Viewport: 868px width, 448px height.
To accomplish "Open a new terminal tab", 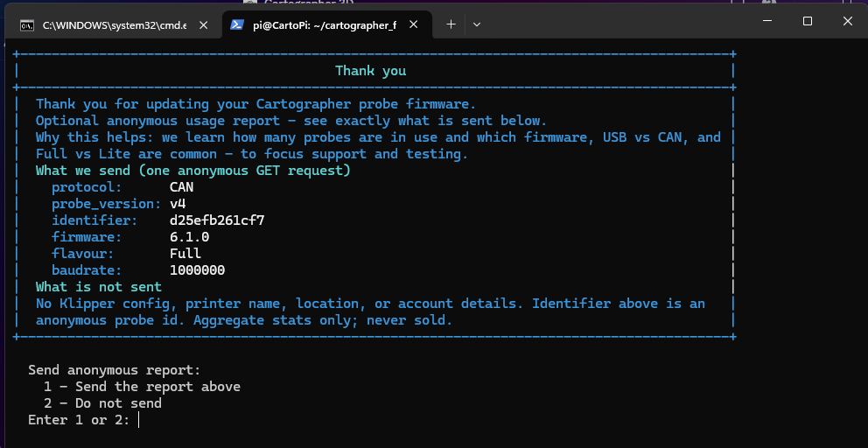I will tap(451, 24).
